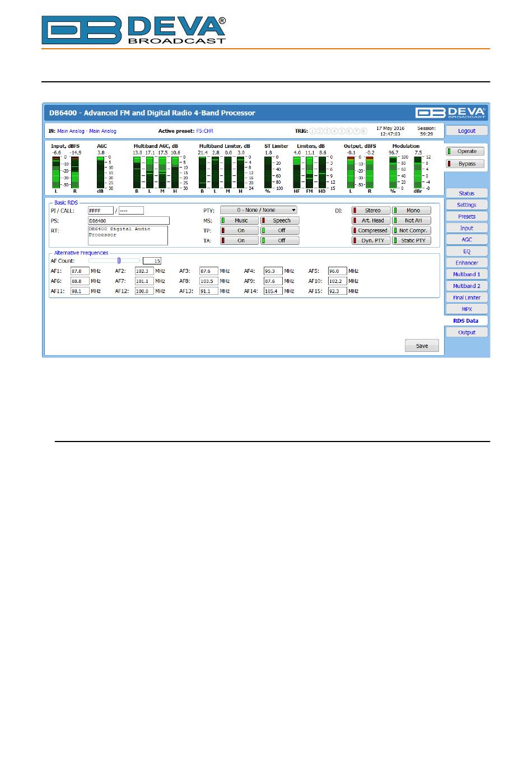
Task: Click the AF10 frequency field
Action: pos(338,281)
